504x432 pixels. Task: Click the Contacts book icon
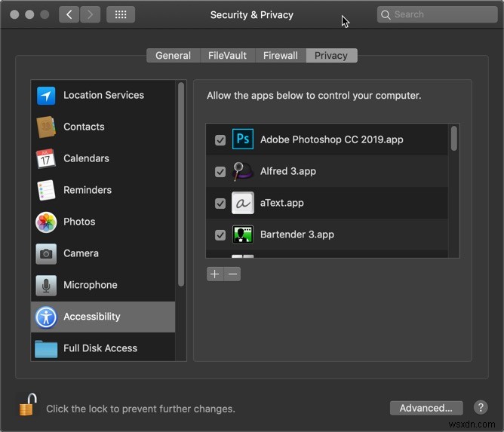tap(46, 127)
